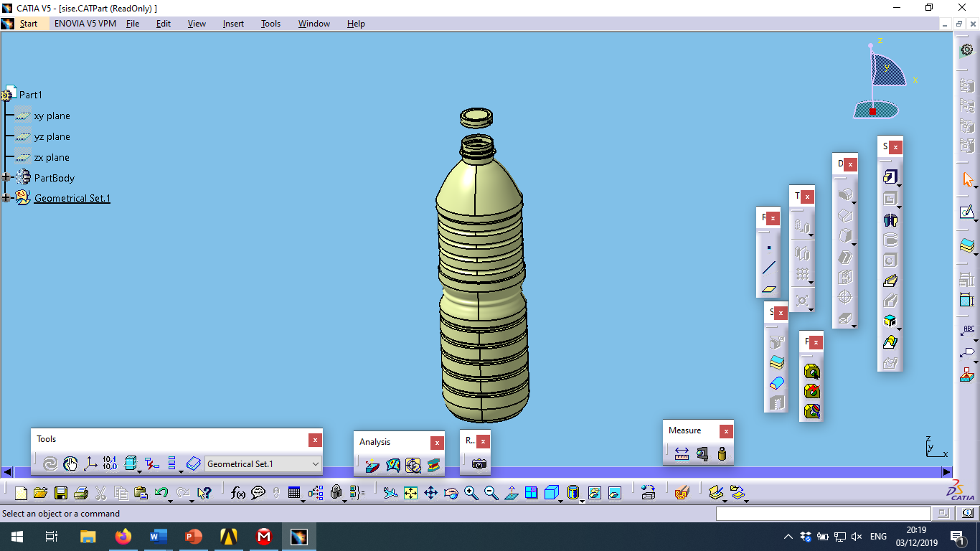Click the Measure Item icon
This screenshot has width=980, height=551.
coord(702,453)
